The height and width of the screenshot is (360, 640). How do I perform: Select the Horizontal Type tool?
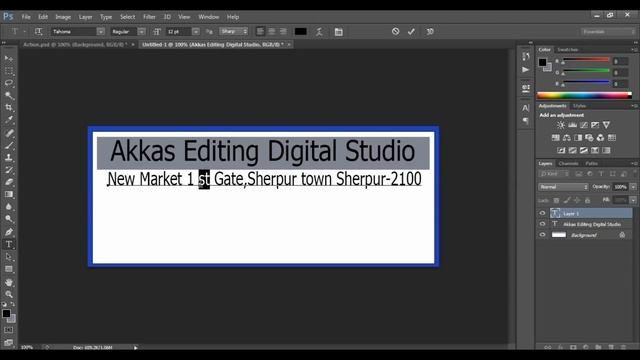pyautogui.click(x=9, y=244)
